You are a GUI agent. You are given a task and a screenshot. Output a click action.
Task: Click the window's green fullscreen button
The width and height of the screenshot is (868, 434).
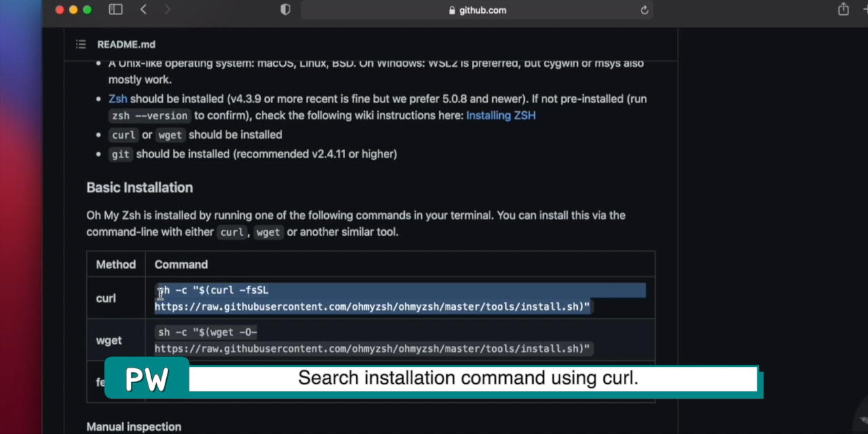(x=87, y=9)
